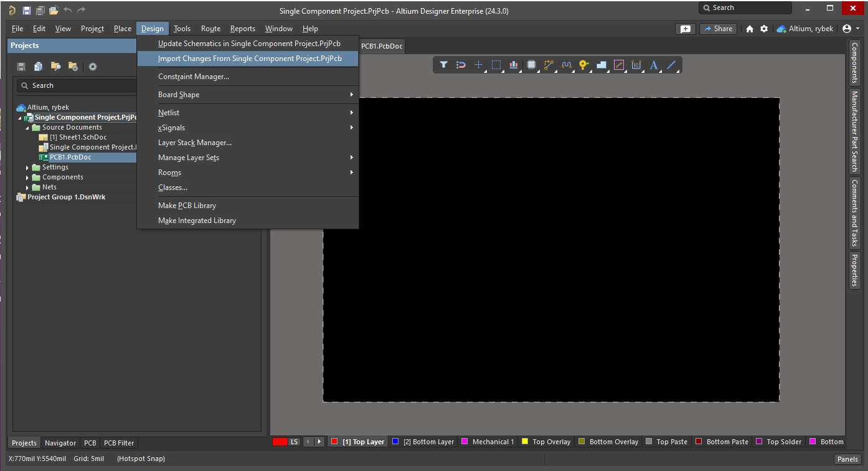Collapse the Single Component Project tree node
Image resolution: width=868 pixels, height=471 pixels.
[19, 118]
